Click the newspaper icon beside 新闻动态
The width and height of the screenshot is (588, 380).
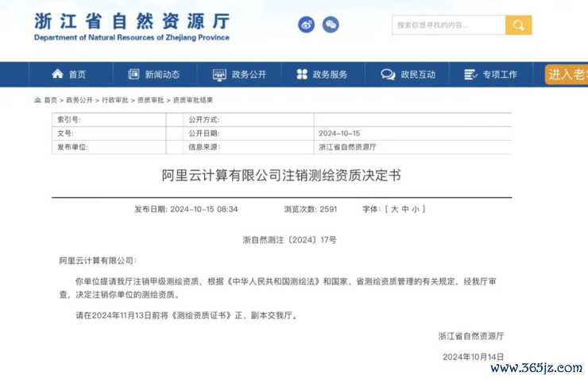pyautogui.click(x=133, y=74)
